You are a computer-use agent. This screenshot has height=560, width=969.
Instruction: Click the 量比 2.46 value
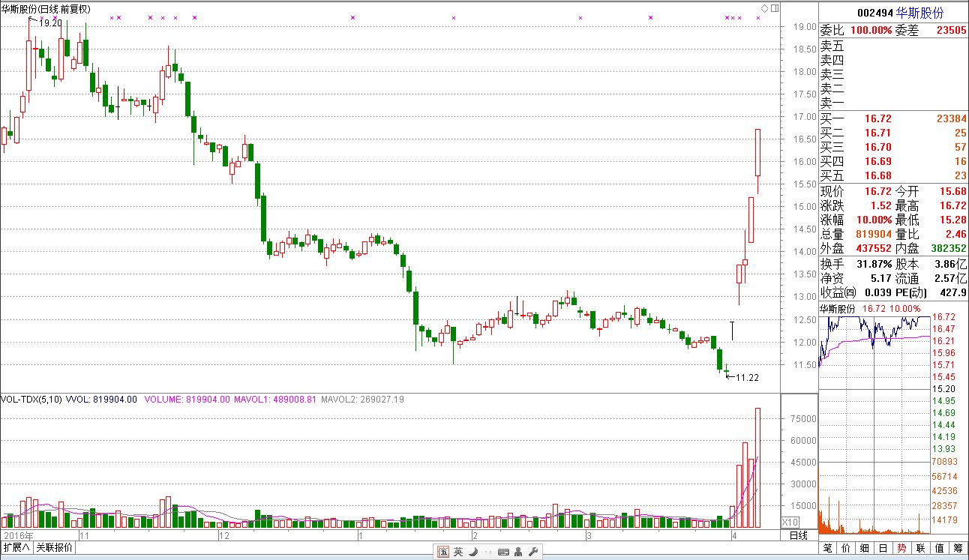[x=955, y=235]
